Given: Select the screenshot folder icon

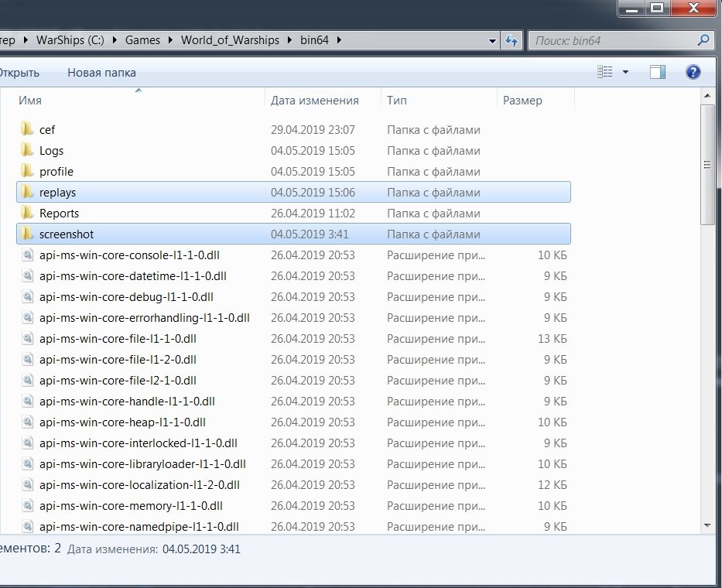Looking at the screenshot, I should pos(27,234).
